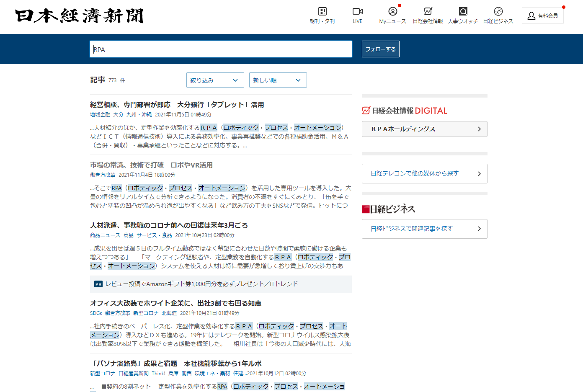This screenshot has width=583, height=392.
Task: Select the SDGs tag
Action: tap(96, 313)
